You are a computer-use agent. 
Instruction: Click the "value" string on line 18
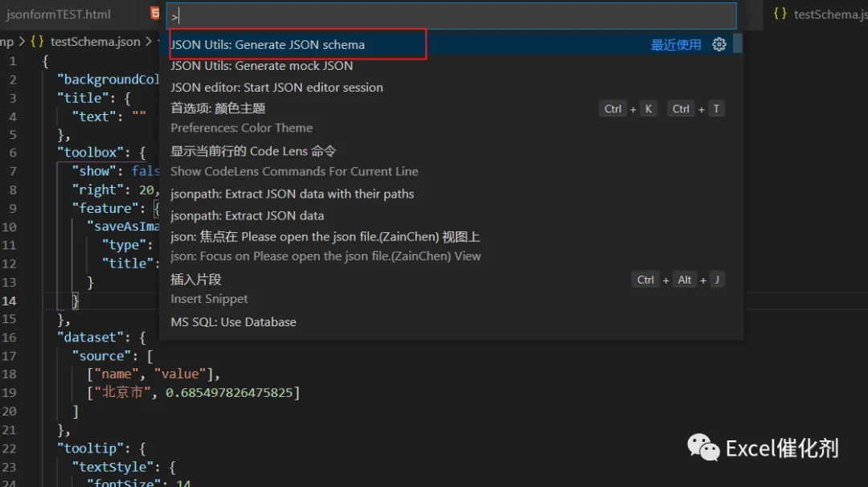coord(180,374)
